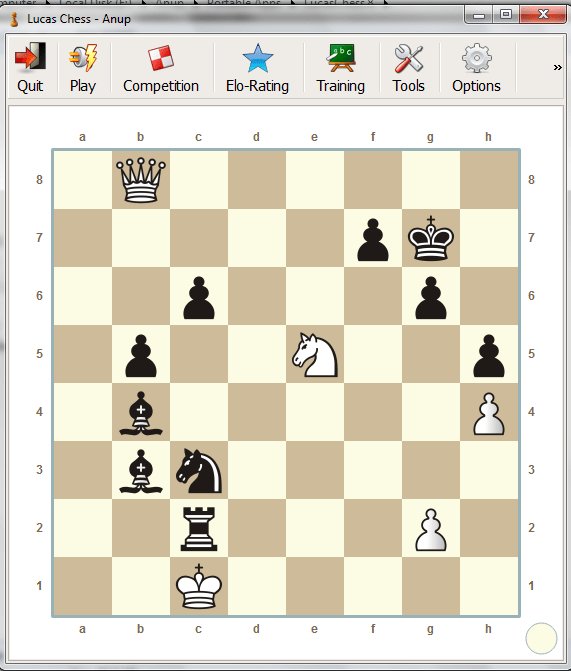The image size is (571, 671).
Task: Select the black pawn on g6
Action: click(431, 298)
